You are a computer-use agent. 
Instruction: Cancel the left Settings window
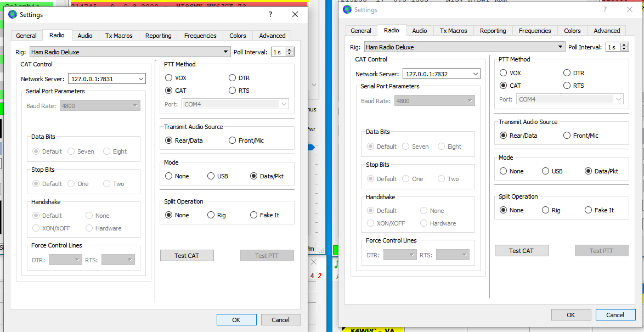(x=281, y=320)
